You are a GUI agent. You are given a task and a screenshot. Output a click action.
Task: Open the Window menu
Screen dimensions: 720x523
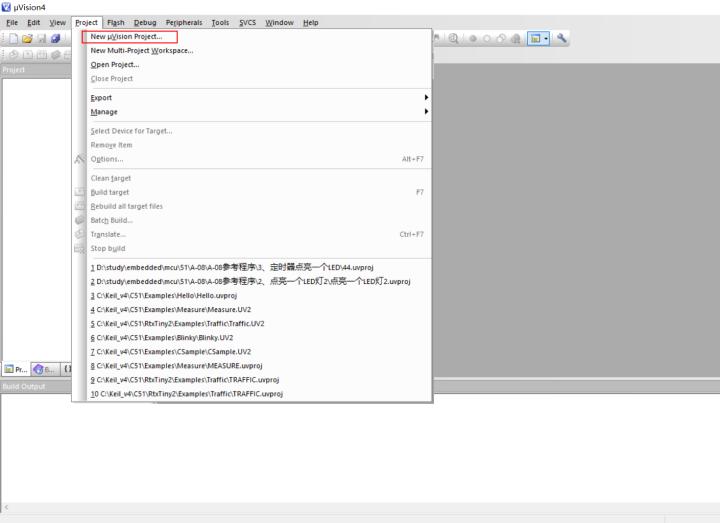279,22
